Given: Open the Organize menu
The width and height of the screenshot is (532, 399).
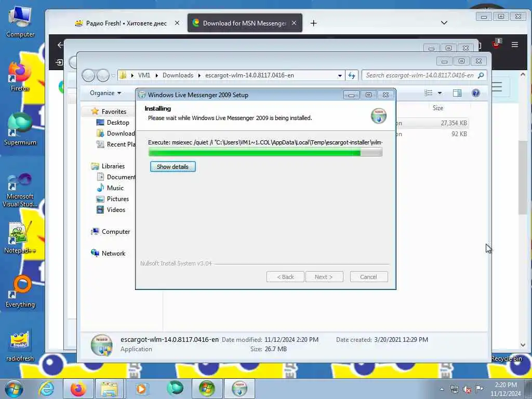Looking at the screenshot, I should tap(105, 93).
